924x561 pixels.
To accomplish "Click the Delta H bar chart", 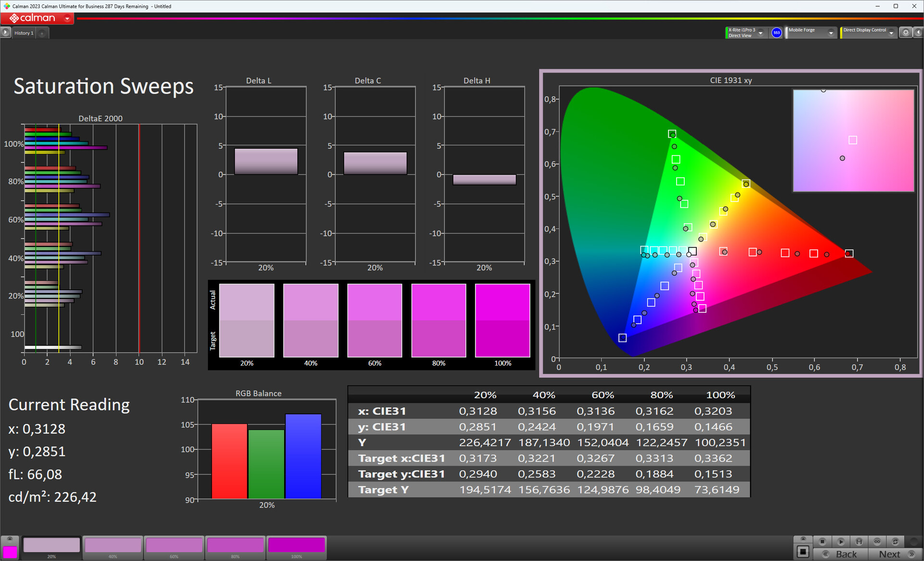I will pyautogui.click(x=484, y=174).
